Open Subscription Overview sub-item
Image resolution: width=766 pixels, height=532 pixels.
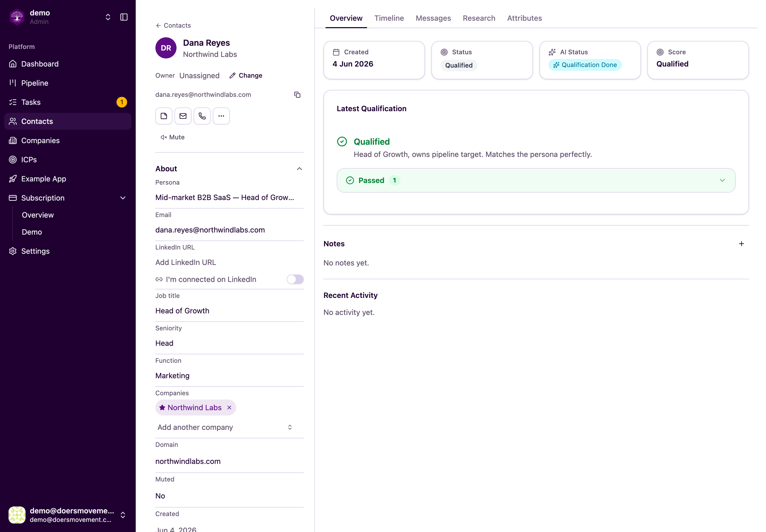[x=38, y=215]
